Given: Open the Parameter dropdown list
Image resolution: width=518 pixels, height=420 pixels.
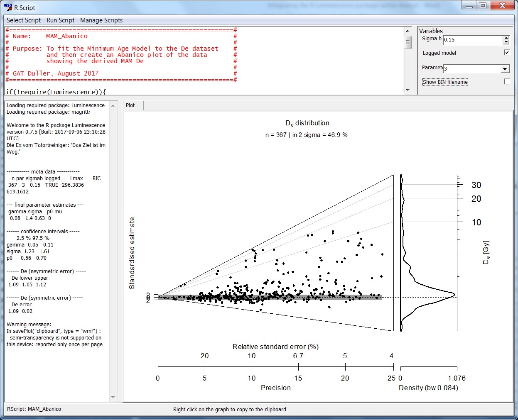Looking at the screenshot, I should coord(505,69).
